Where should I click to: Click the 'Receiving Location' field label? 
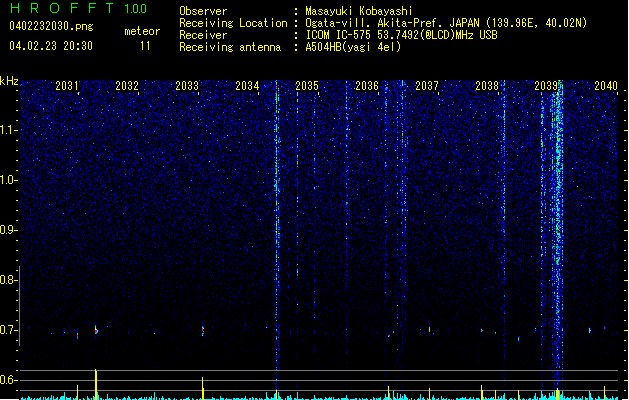pyautogui.click(x=233, y=23)
